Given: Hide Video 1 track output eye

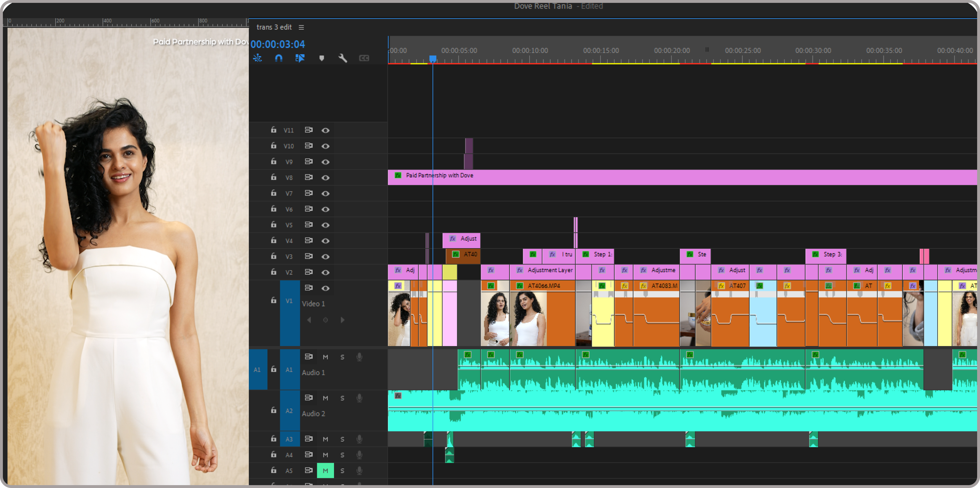Looking at the screenshot, I should coord(325,288).
